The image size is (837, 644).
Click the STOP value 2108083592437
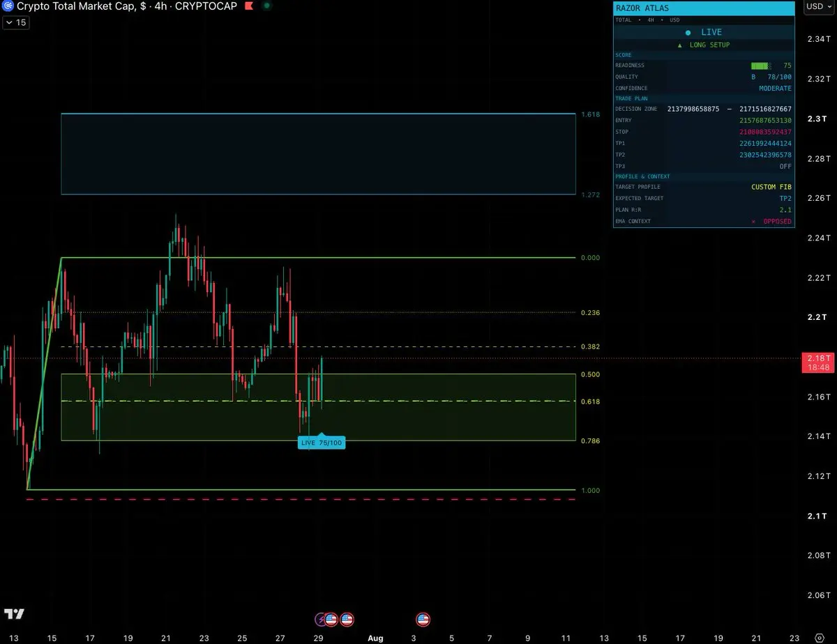[x=765, y=132]
